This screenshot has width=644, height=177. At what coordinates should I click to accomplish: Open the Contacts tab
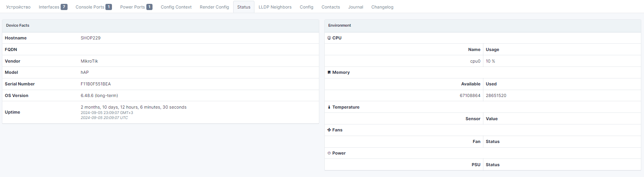coord(330,7)
